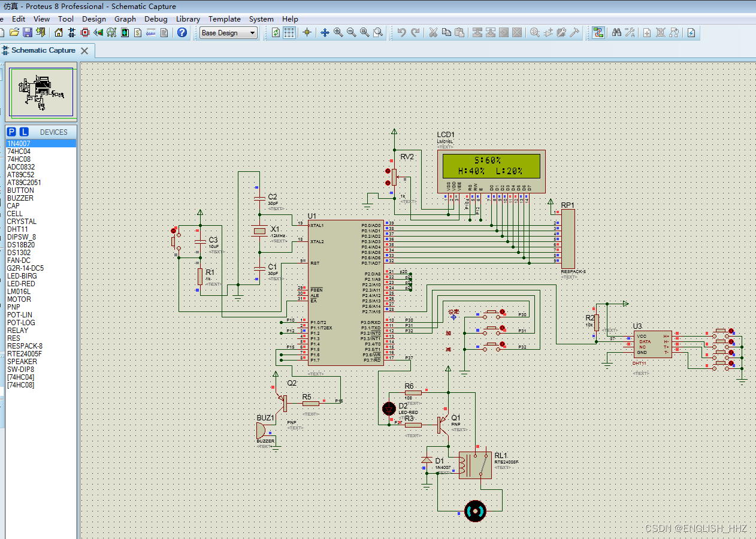Screen dimensions: 756x539
Task: Toggle the Wire Autorouter icon
Action: 598,32
